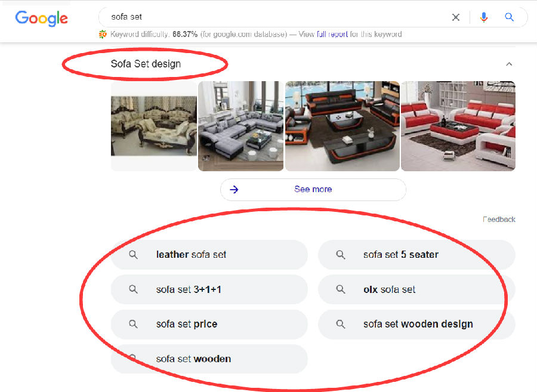
Task: Click magnifier icon beside leather sofa set
Action: click(133, 255)
